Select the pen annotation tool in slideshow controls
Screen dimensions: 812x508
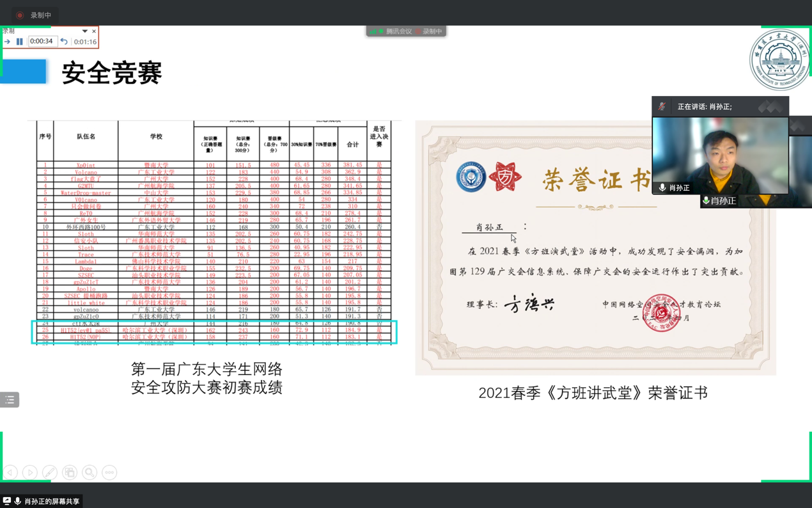(x=50, y=472)
